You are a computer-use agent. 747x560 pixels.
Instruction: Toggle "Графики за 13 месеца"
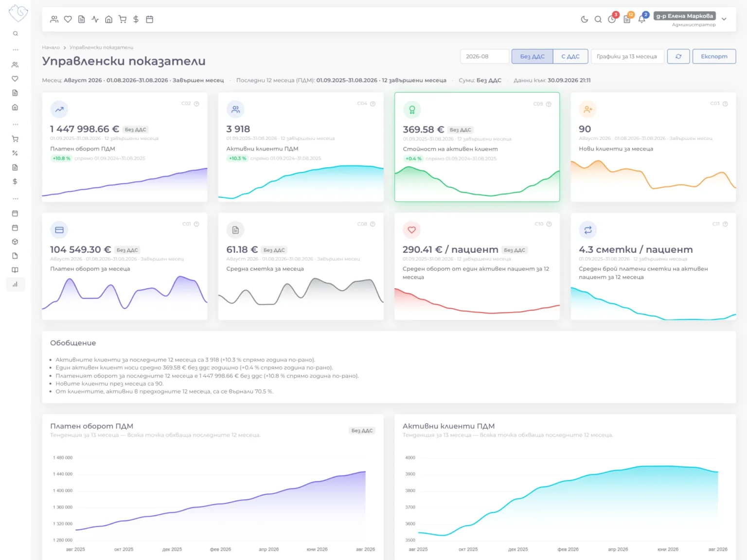[x=627, y=56]
